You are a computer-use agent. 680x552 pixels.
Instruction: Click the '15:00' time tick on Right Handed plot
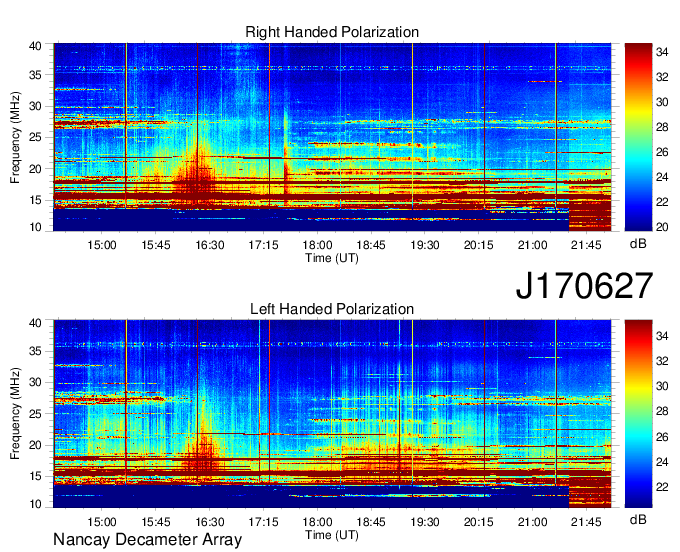[101, 245]
